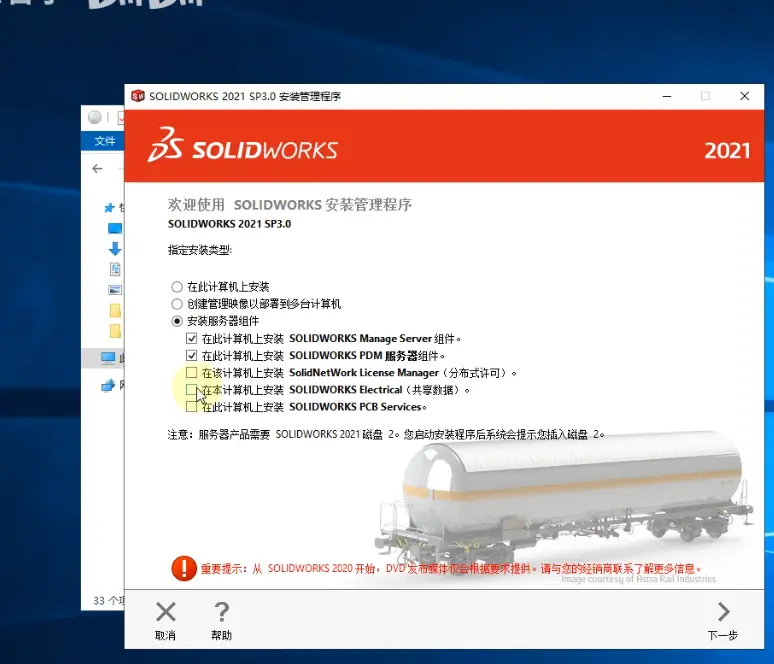Open lower yellow folder in Explorer sidebar
Screen dimensions: 774x664
(115, 331)
